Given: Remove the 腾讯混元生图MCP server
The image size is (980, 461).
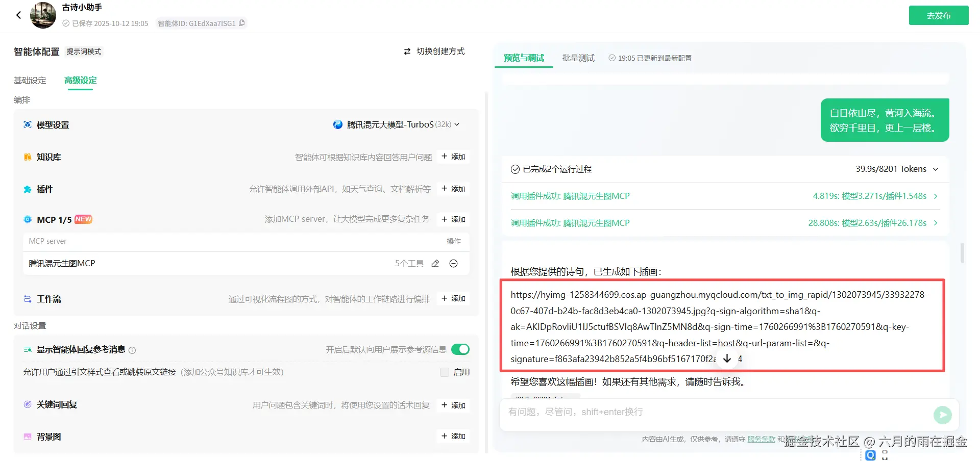Looking at the screenshot, I should [453, 264].
